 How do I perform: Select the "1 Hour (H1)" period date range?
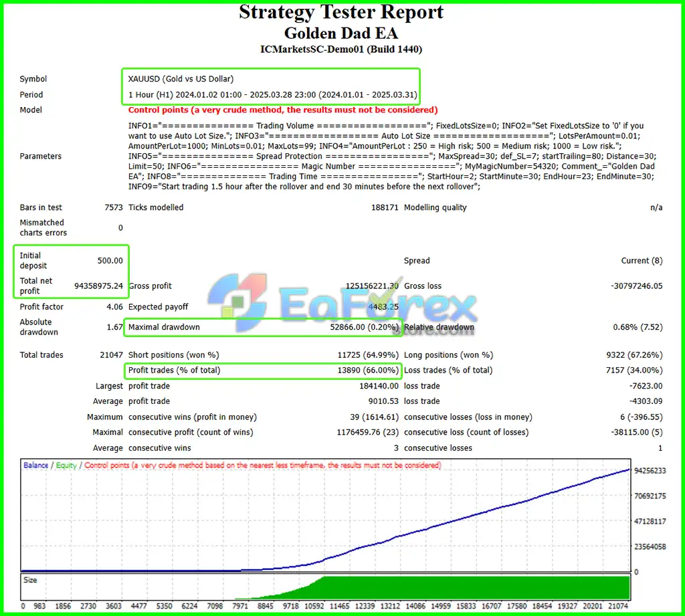pos(273,95)
